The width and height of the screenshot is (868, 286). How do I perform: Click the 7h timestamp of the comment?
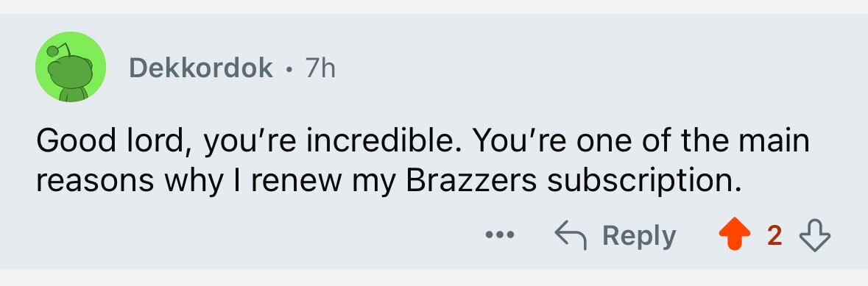pyautogui.click(x=320, y=68)
